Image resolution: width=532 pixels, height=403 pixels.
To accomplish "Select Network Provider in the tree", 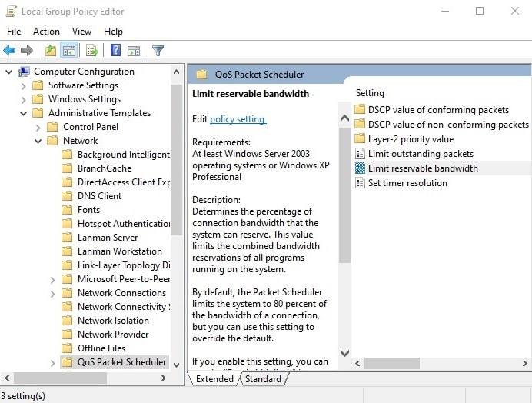I will pos(113,335).
